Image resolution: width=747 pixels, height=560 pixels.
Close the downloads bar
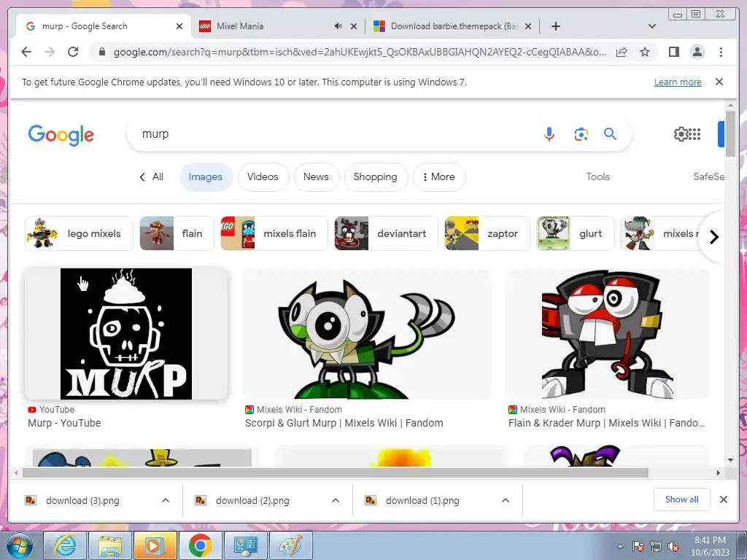click(x=723, y=499)
